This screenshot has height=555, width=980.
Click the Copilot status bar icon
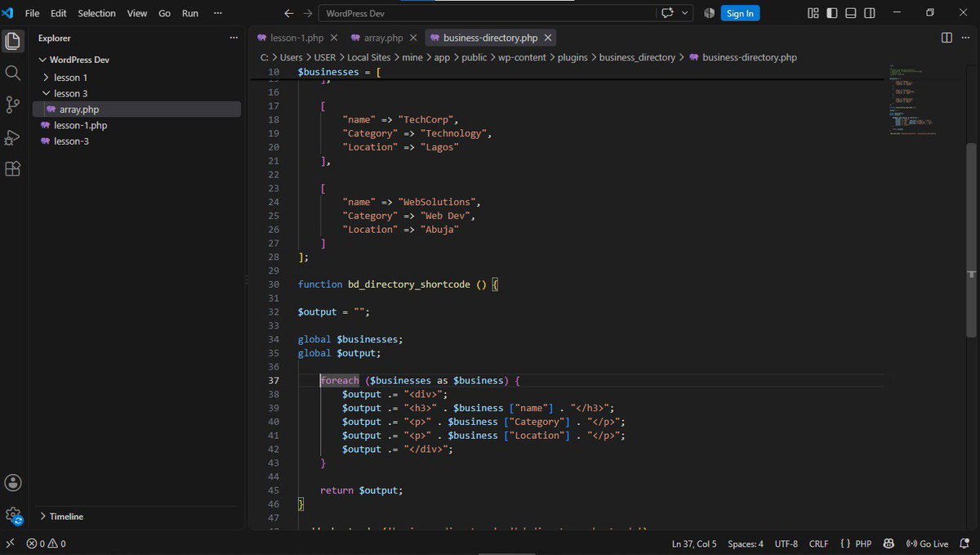889,544
